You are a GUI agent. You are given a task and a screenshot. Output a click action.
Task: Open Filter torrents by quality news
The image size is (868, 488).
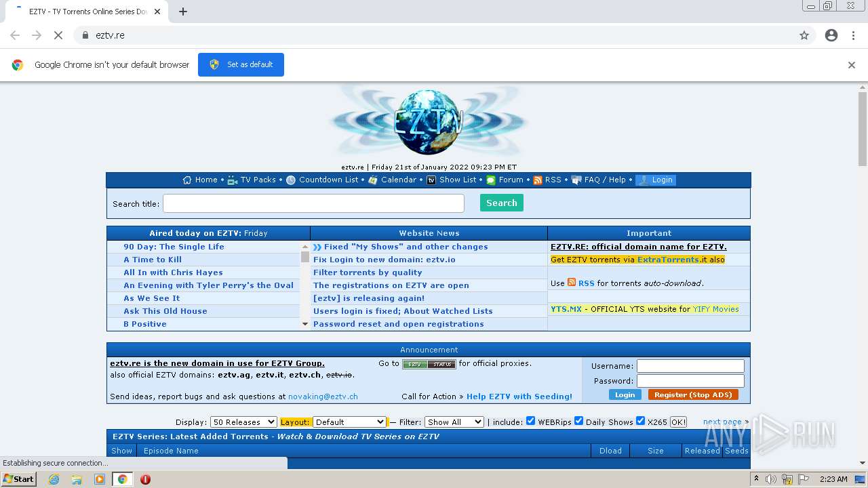point(368,272)
